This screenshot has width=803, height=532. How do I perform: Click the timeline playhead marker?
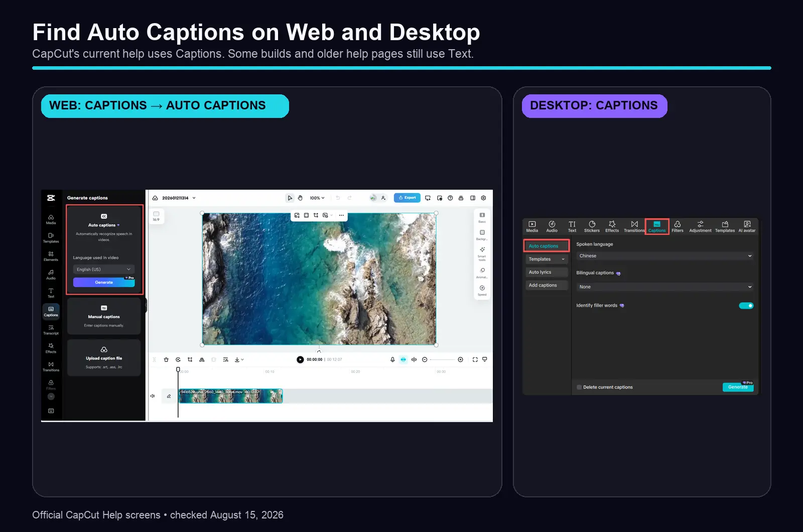coord(178,369)
